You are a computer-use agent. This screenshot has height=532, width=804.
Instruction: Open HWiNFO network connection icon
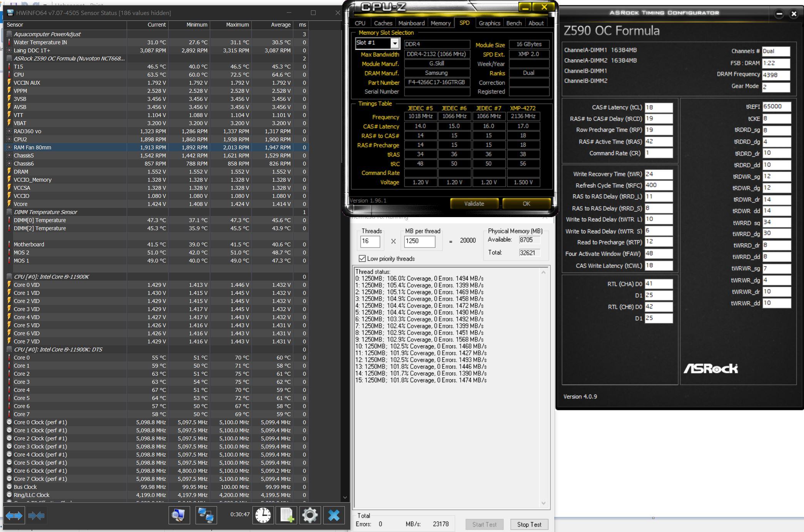206,515
